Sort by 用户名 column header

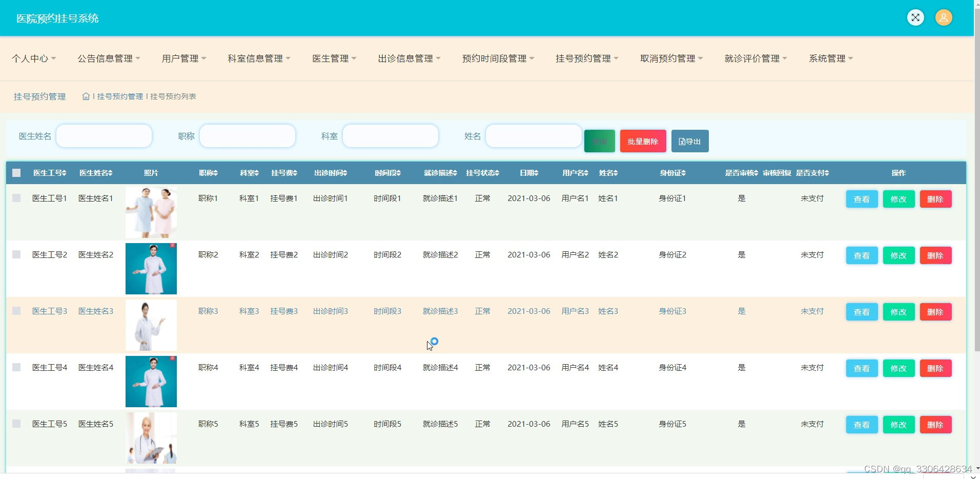click(576, 173)
